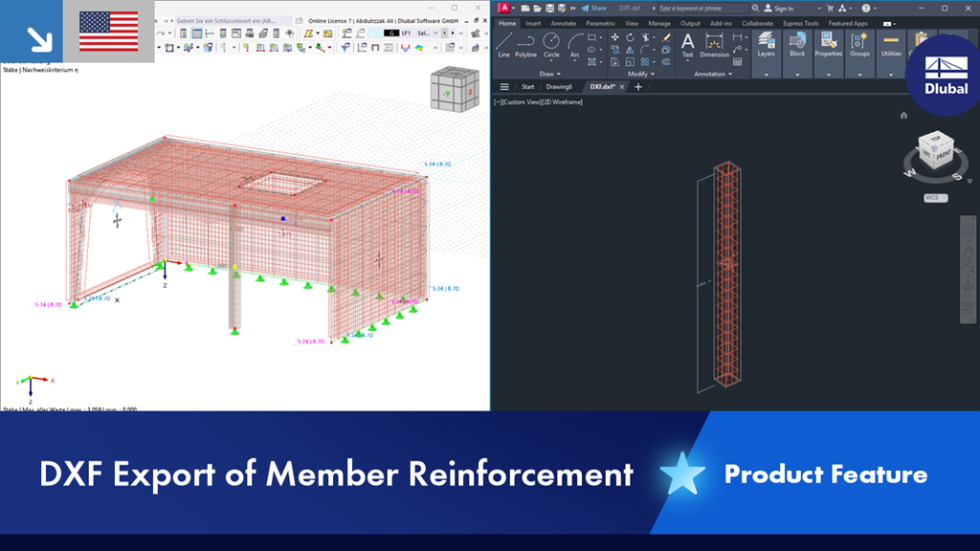Click the Copy tool in Modify panel
The image size is (980, 551).
(615, 50)
